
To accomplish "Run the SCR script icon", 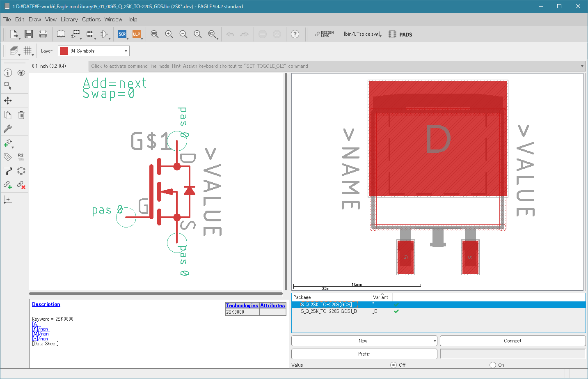I will 122,34.
